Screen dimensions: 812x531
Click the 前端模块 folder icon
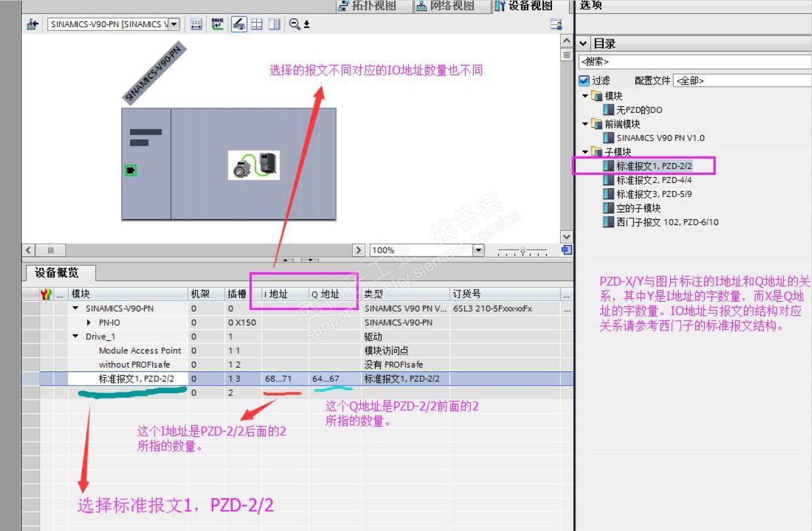[597, 124]
